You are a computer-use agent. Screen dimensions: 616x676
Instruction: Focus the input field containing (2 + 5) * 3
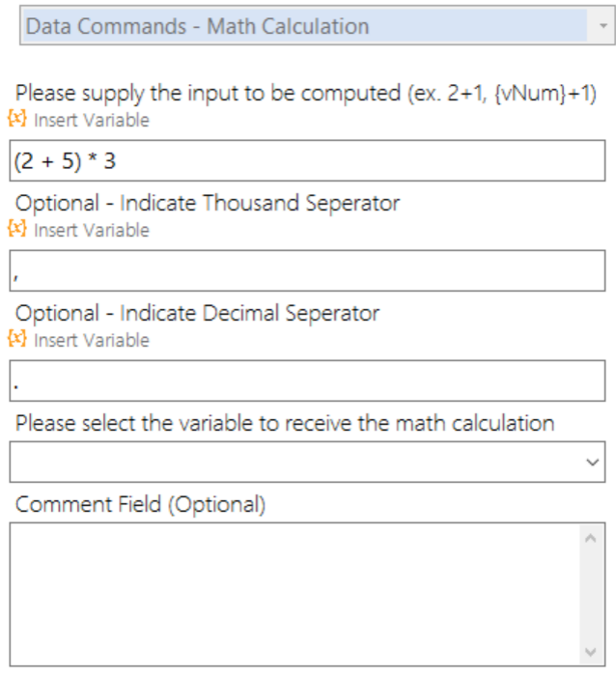pyautogui.click(x=307, y=160)
